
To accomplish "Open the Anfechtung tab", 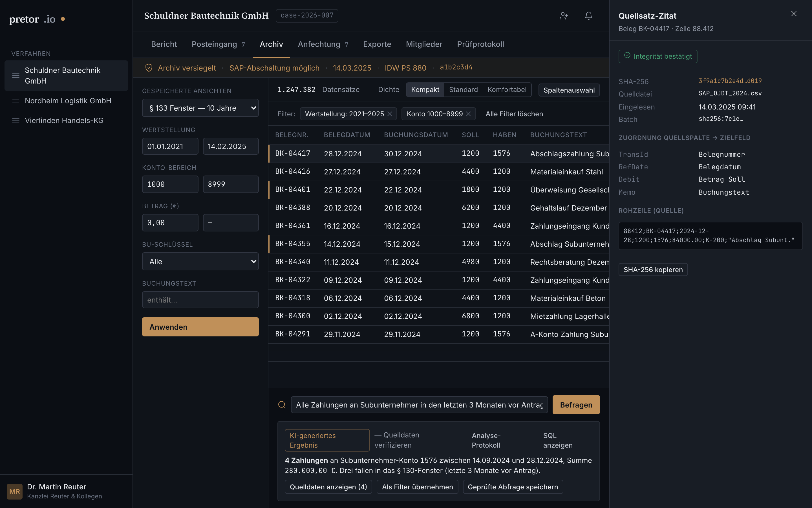I will point(323,44).
